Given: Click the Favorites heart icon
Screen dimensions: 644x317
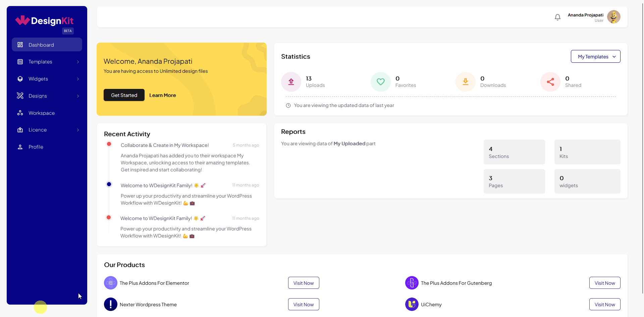Looking at the screenshot, I should [381, 82].
